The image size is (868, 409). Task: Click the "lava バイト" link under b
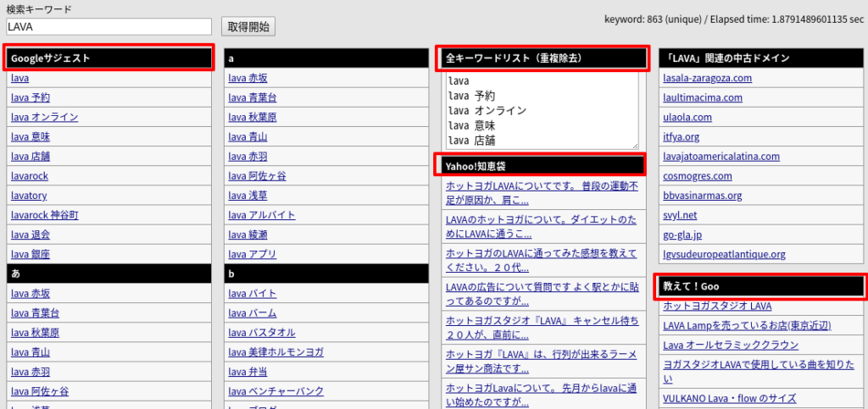coord(253,294)
